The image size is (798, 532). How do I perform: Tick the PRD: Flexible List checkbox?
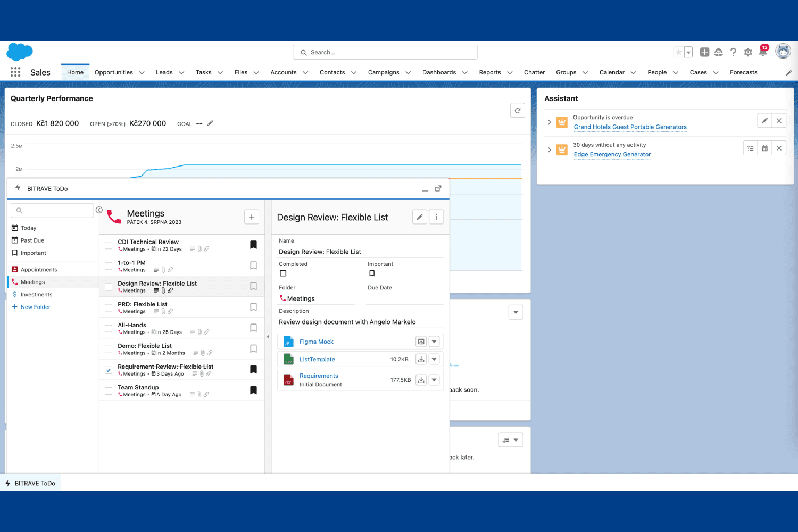(109, 307)
